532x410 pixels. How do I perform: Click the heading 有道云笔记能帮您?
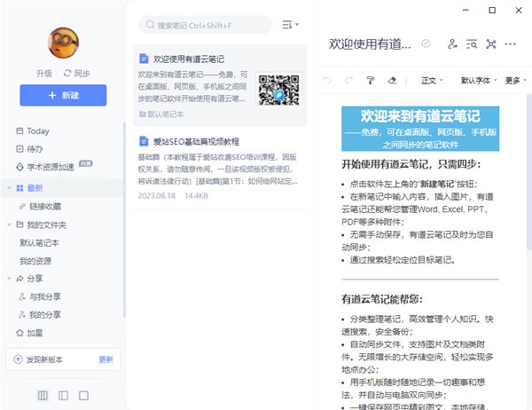(382, 299)
